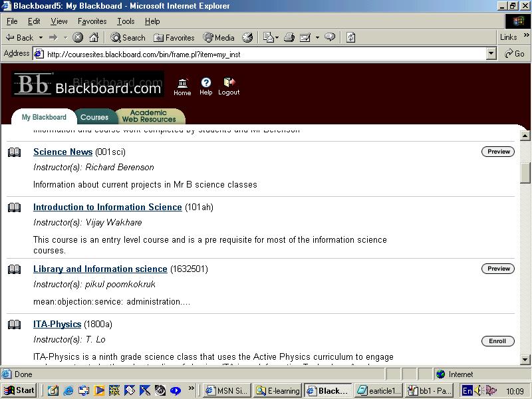Switch to bb1 - Paint taskbar window
This screenshot has height=399, width=532.
(x=429, y=390)
